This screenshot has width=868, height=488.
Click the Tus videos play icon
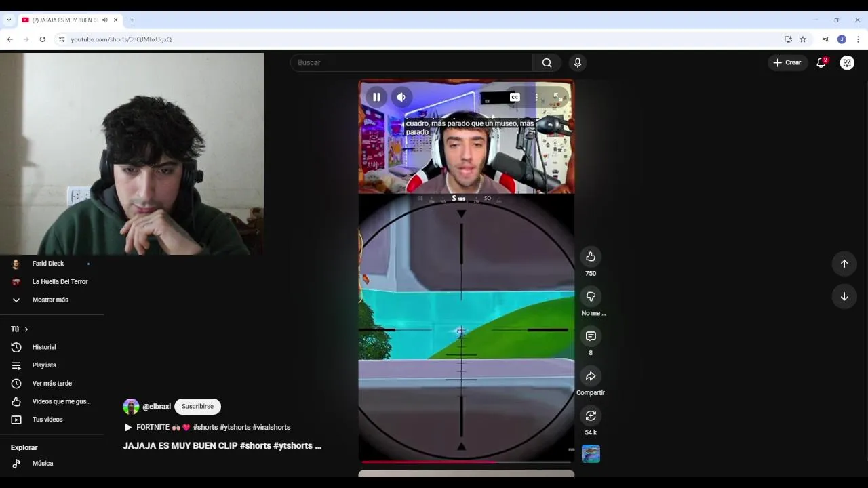pyautogui.click(x=16, y=420)
